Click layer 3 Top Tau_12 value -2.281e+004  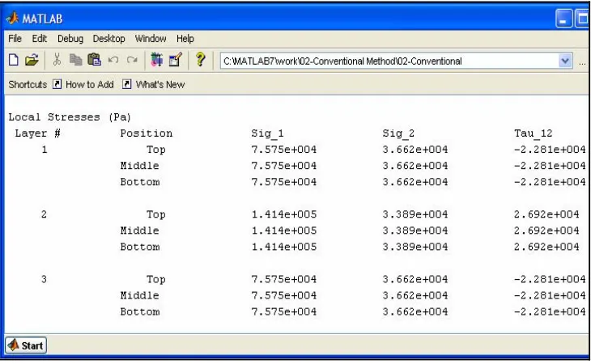550,279
